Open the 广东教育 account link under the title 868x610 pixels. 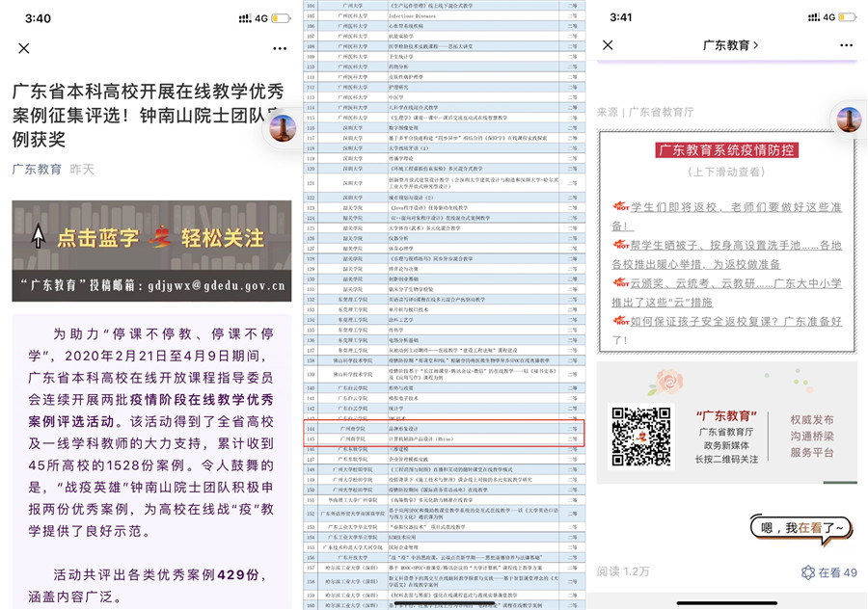pyautogui.click(x=38, y=170)
